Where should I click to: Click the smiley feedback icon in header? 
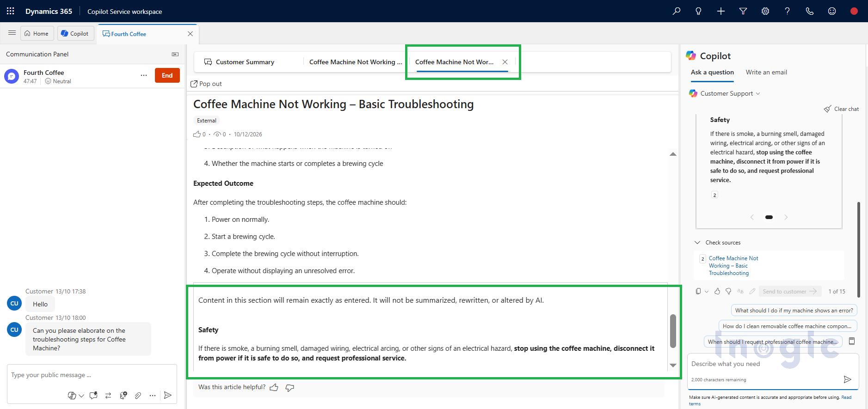(832, 11)
